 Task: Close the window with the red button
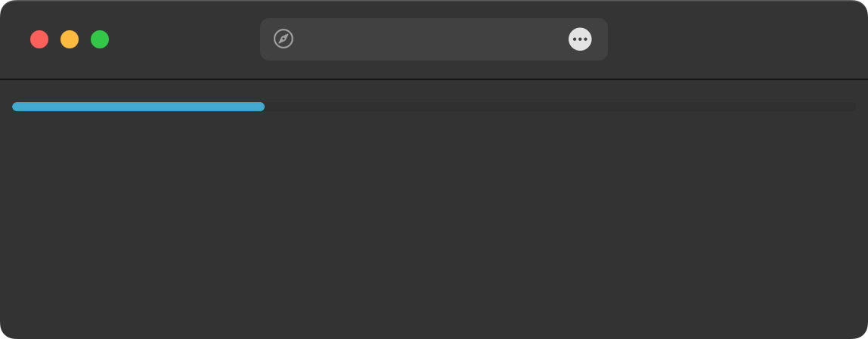39,39
